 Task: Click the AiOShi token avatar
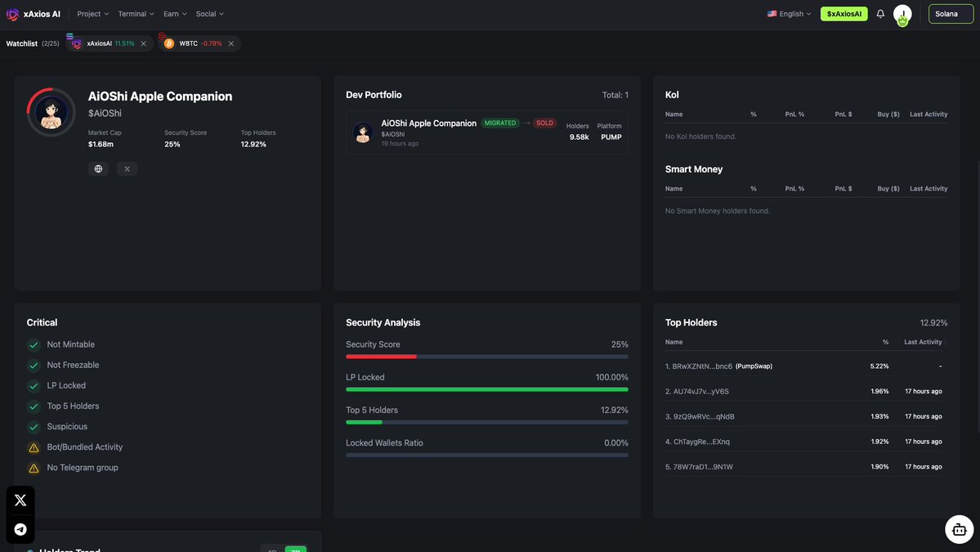click(51, 113)
